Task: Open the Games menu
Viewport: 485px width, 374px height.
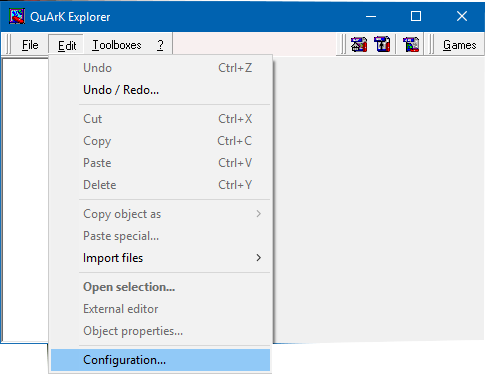Action: [459, 45]
